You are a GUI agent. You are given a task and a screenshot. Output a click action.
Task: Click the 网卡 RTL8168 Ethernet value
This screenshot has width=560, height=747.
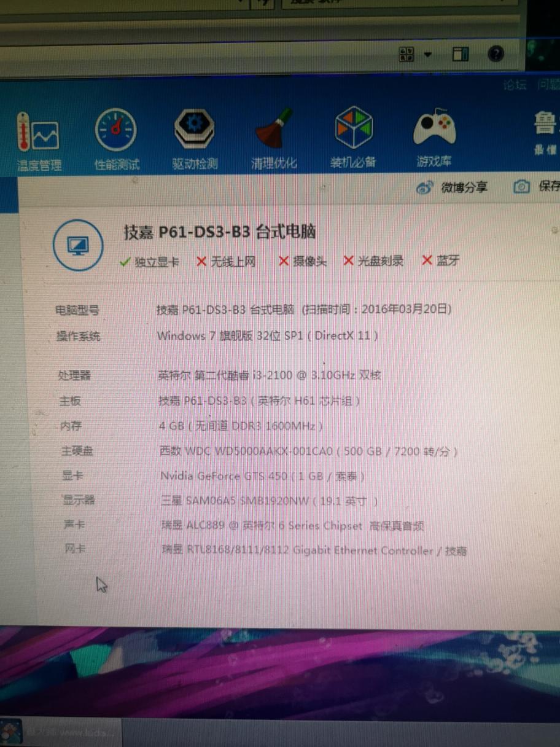(314, 550)
